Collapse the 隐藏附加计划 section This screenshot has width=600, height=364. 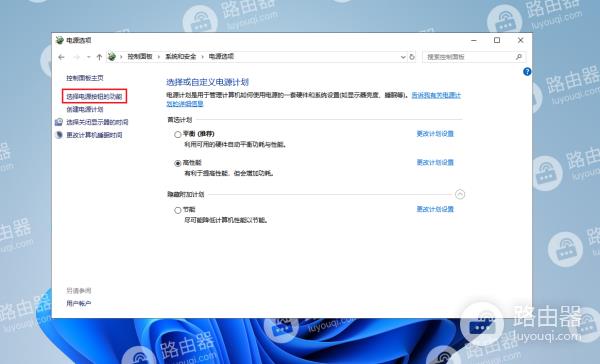[x=460, y=194]
